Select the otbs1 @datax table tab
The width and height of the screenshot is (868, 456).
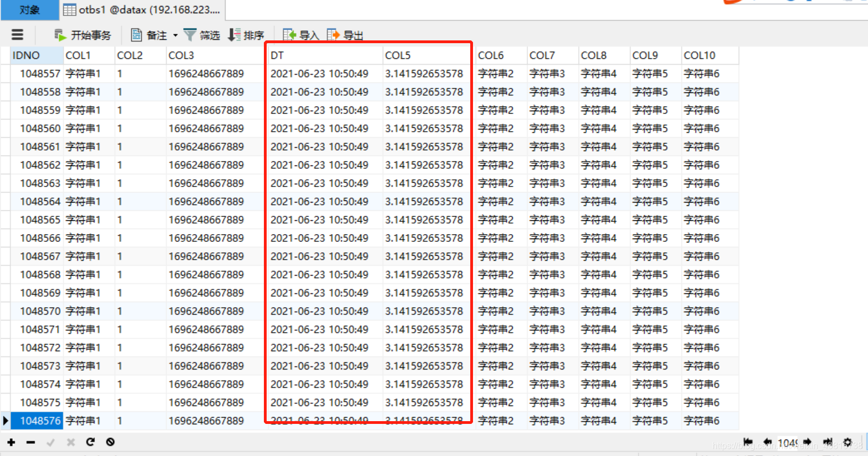click(142, 10)
